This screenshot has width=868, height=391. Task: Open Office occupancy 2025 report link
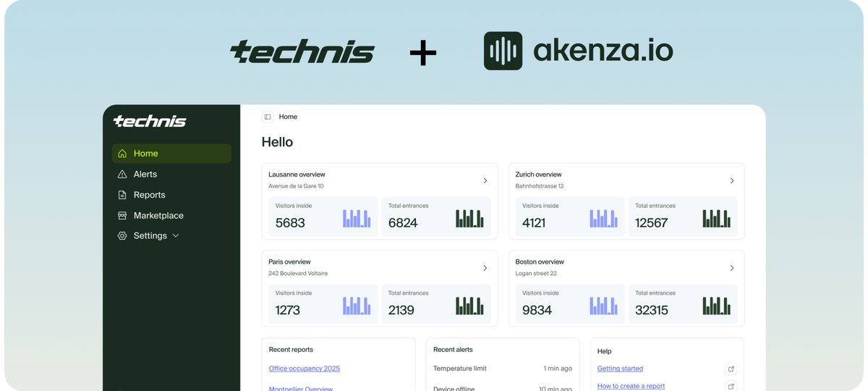(x=305, y=369)
